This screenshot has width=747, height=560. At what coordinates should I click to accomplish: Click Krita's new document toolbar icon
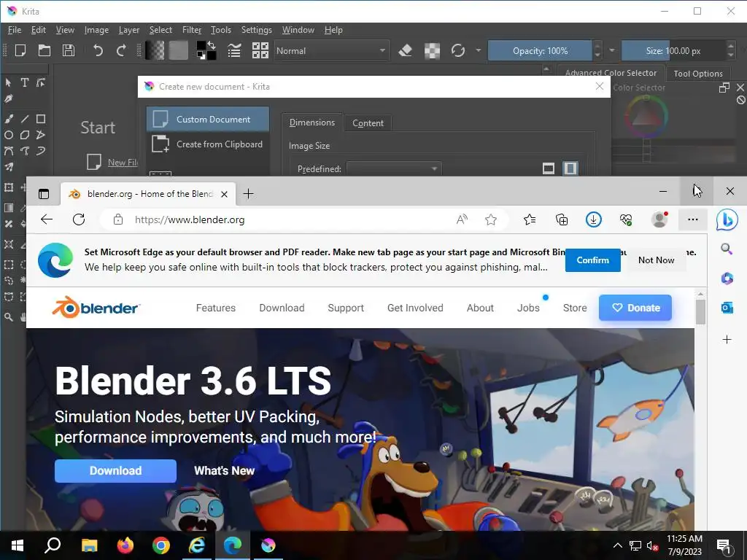click(x=20, y=50)
